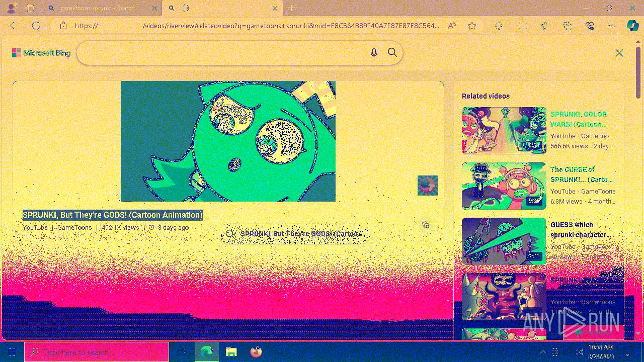The height and width of the screenshot is (362, 644).
Task: Click the floating 'SPRUNKI, But They're GODS' pill
Action: (295, 234)
